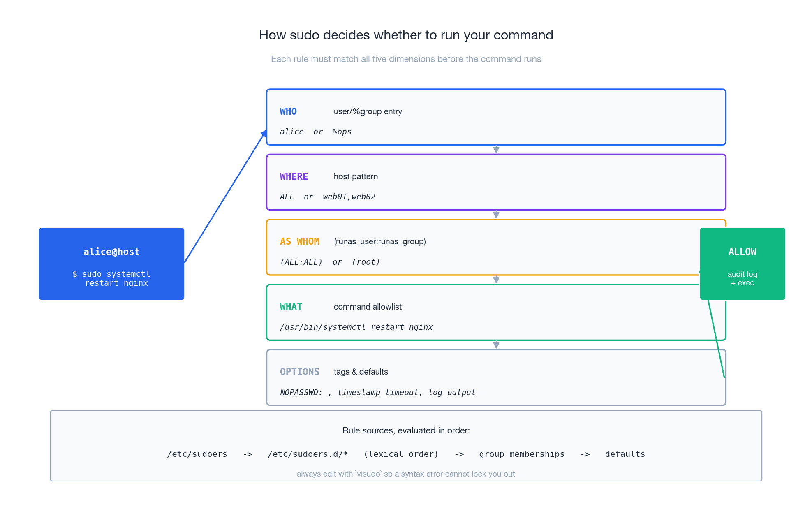Select the alice@host command node
The height and width of the screenshot is (516, 812).
111,264
